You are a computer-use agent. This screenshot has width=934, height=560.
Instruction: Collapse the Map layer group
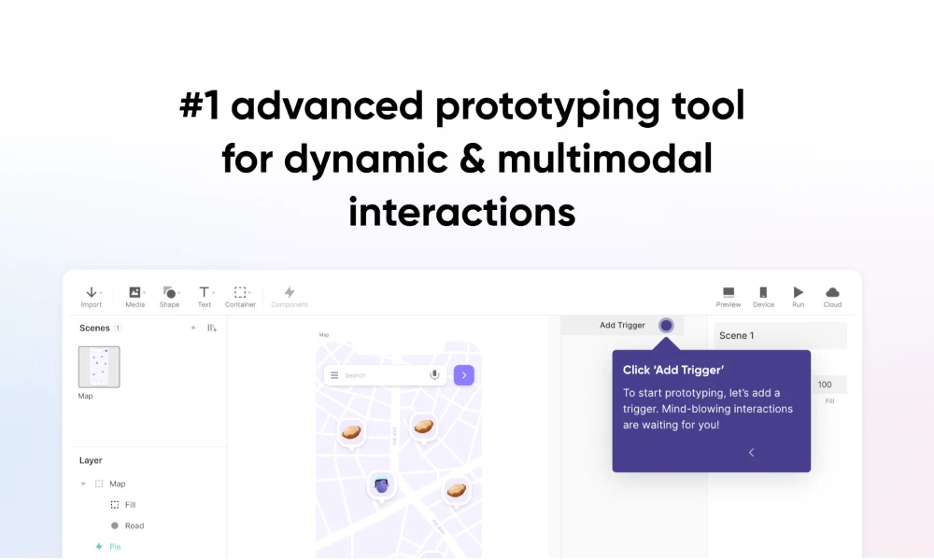click(x=83, y=483)
